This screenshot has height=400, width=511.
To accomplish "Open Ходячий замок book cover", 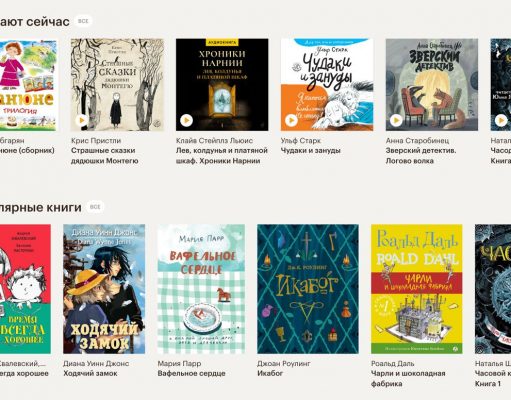I will [104, 289].
